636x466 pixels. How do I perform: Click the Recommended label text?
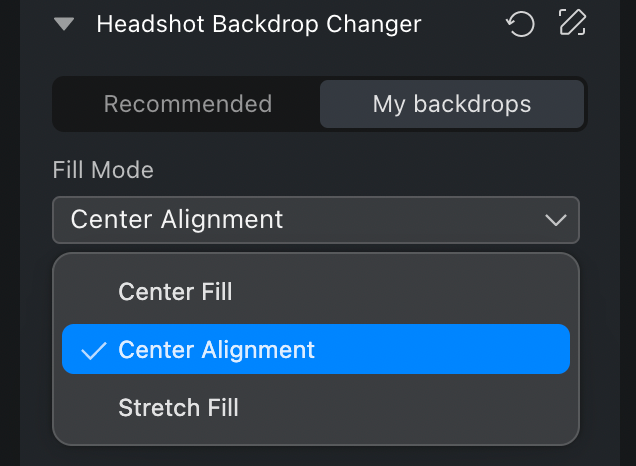(188, 104)
